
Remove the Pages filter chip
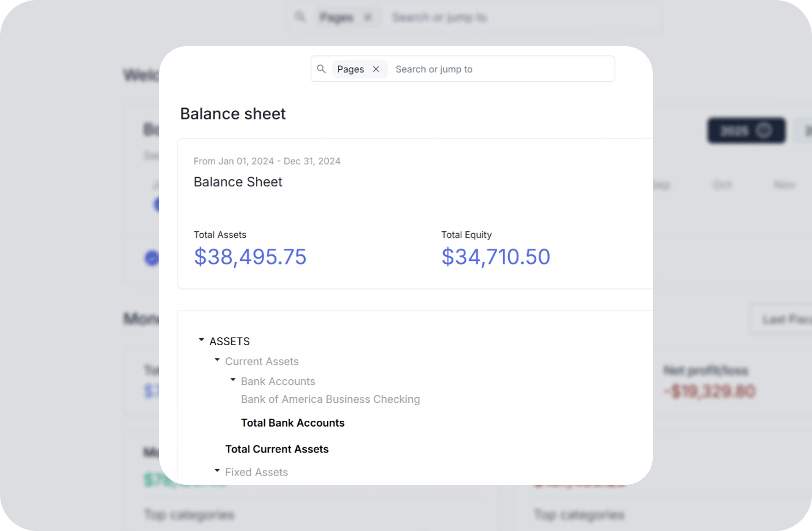376,69
